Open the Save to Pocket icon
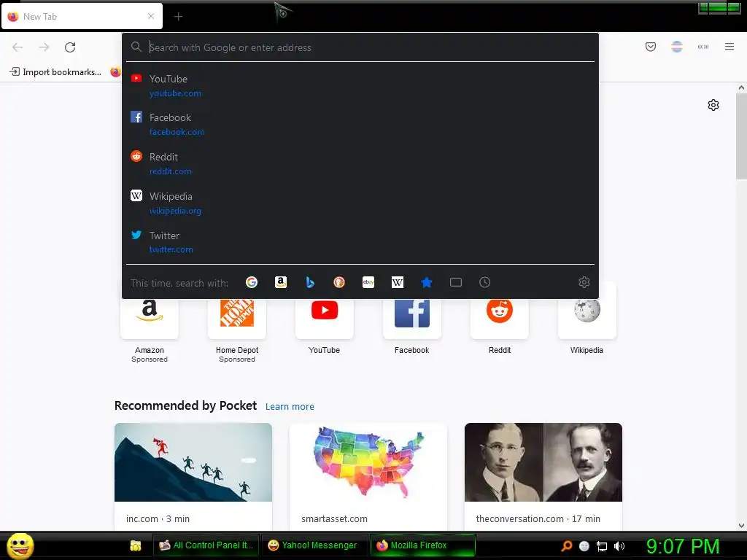Viewport: 747px width, 560px height. click(x=650, y=47)
